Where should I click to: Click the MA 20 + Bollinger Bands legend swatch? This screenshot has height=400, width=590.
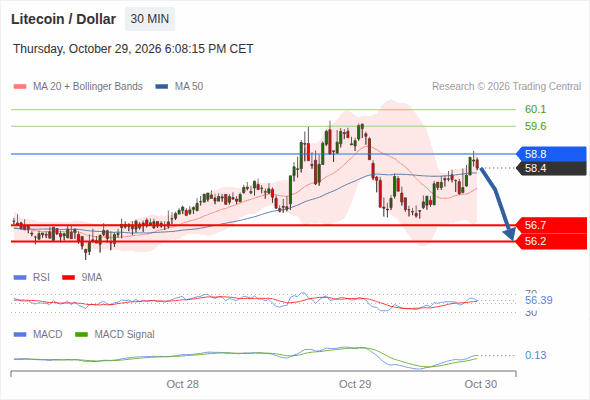[20, 87]
